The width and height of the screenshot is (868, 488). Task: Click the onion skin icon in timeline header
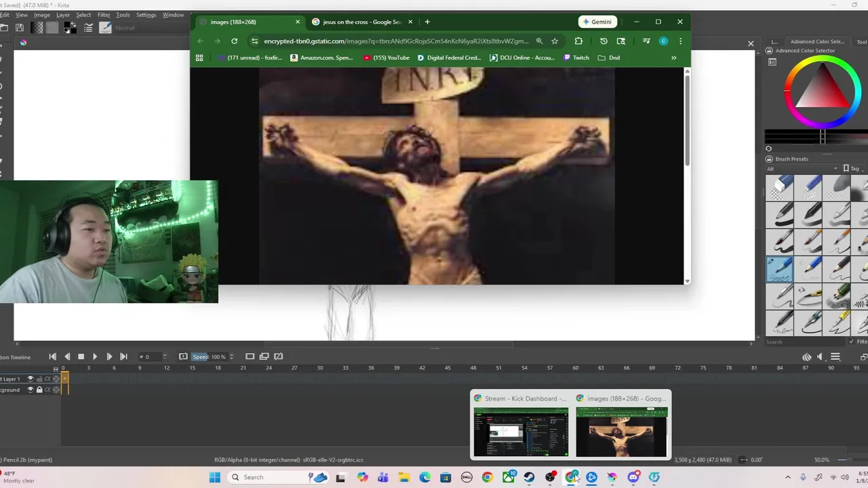click(806, 357)
